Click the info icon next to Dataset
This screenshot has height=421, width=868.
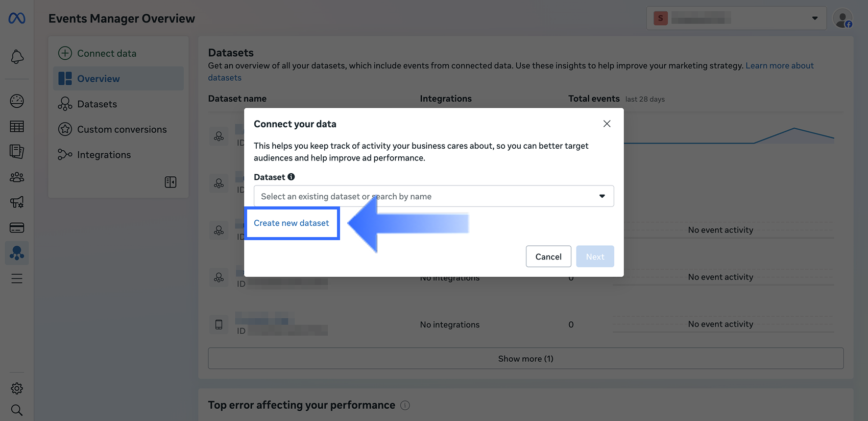tap(291, 177)
